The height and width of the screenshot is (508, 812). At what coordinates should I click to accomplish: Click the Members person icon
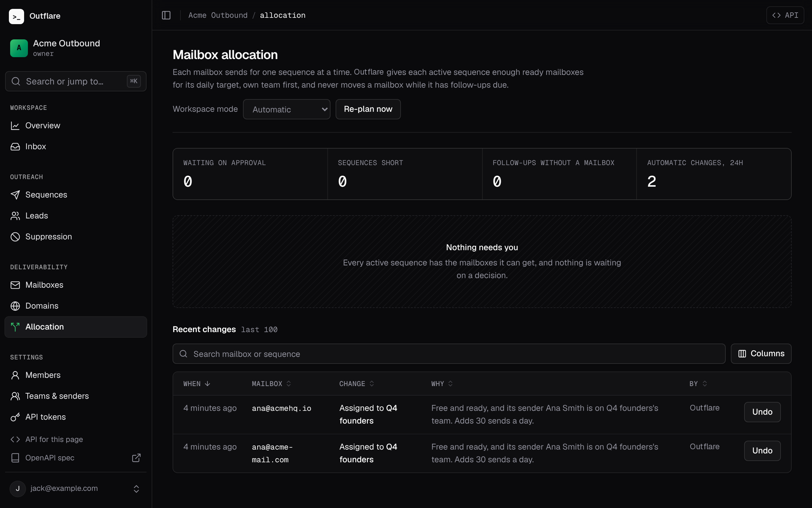[15, 375]
